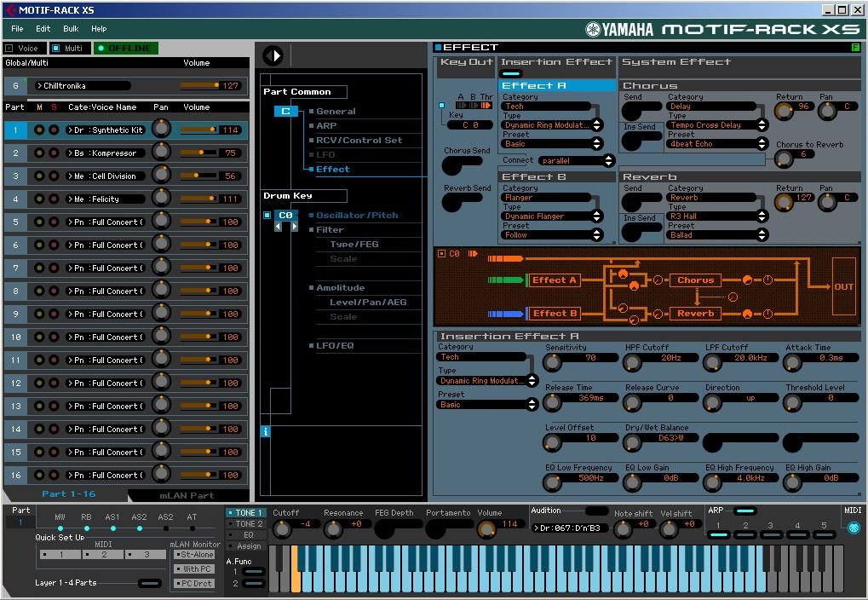Image resolution: width=868 pixels, height=600 pixels.
Task: Solo part 3 Cell Division
Action: click(x=54, y=176)
